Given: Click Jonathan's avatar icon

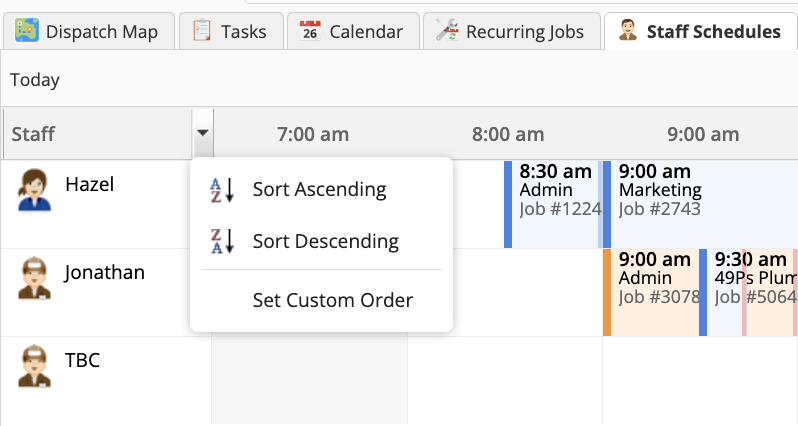Looking at the screenshot, I should pos(34,278).
